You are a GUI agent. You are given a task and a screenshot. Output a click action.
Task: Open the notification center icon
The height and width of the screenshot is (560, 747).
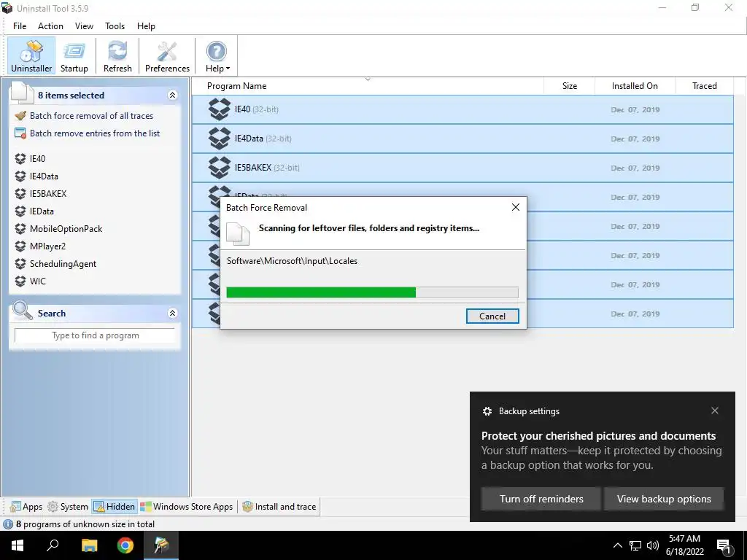724,545
